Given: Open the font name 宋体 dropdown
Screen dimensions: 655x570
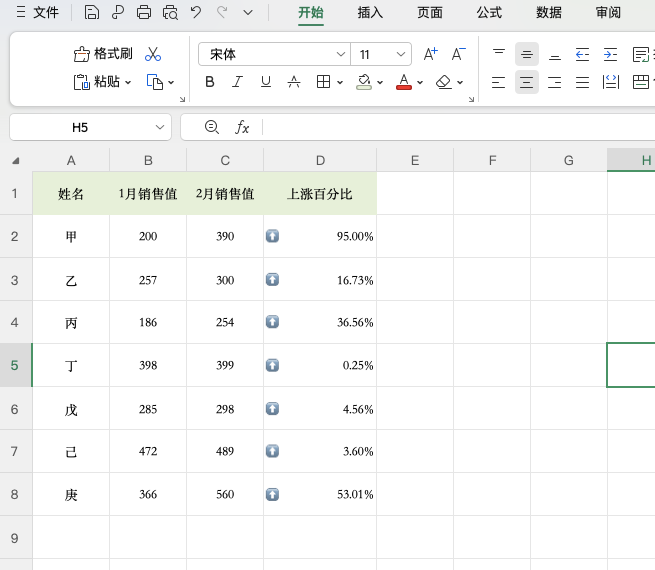Looking at the screenshot, I should pyautogui.click(x=340, y=54).
